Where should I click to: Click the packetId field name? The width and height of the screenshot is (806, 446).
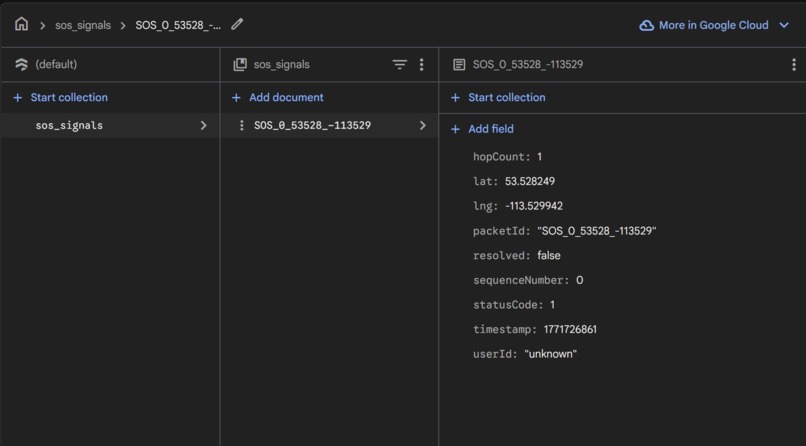point(501,231)
